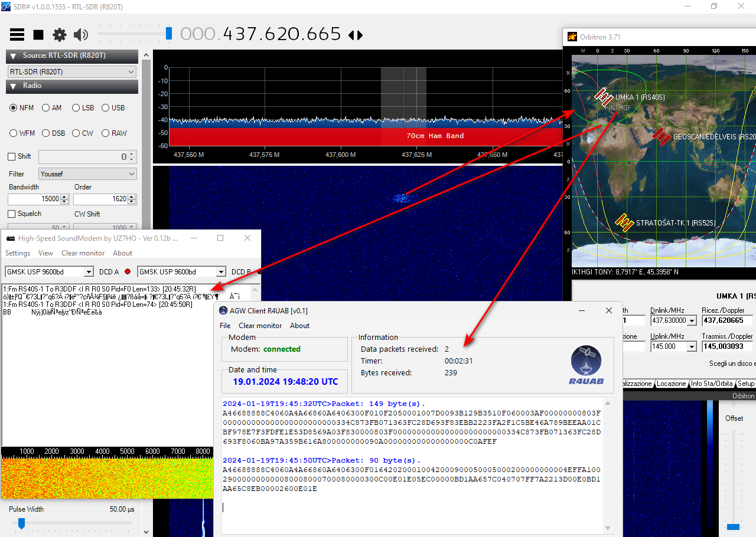
Task: Expand the RTL-SDR (R820T) source dropdown
Action: point(72,72)
